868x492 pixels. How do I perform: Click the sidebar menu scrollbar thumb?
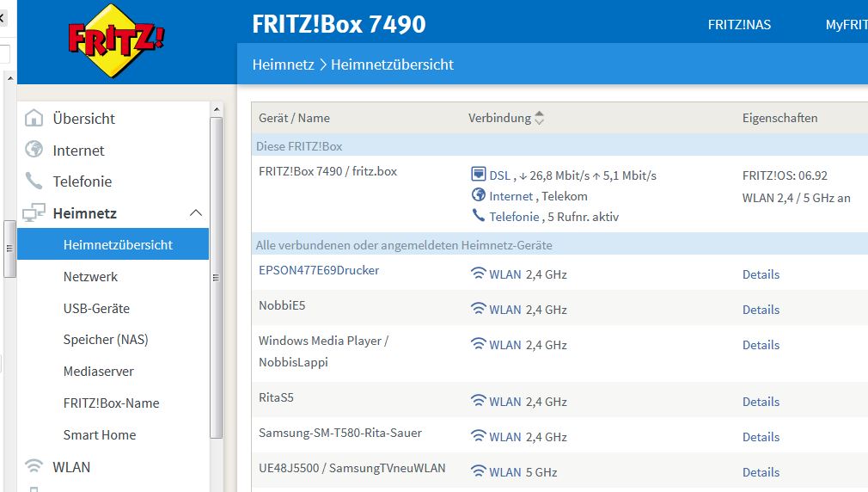pos(217,278)
